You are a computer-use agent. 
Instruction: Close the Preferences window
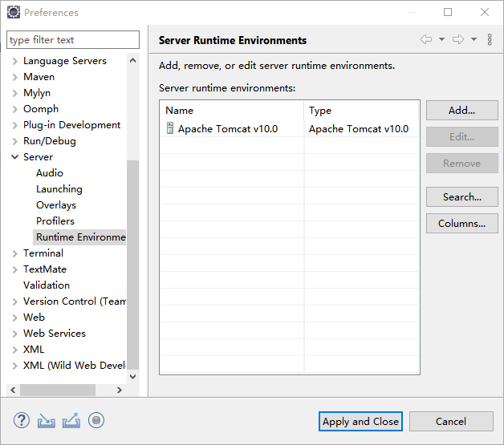tap(485, 12)
